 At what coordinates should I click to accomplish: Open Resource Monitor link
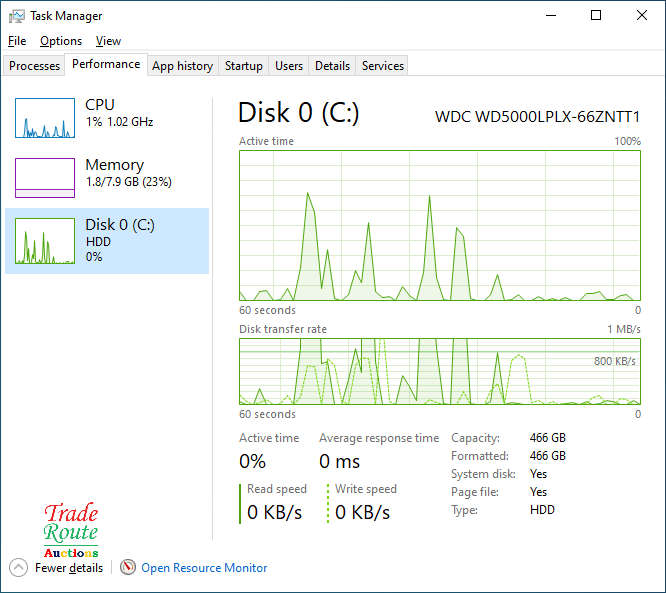[204, 568]
